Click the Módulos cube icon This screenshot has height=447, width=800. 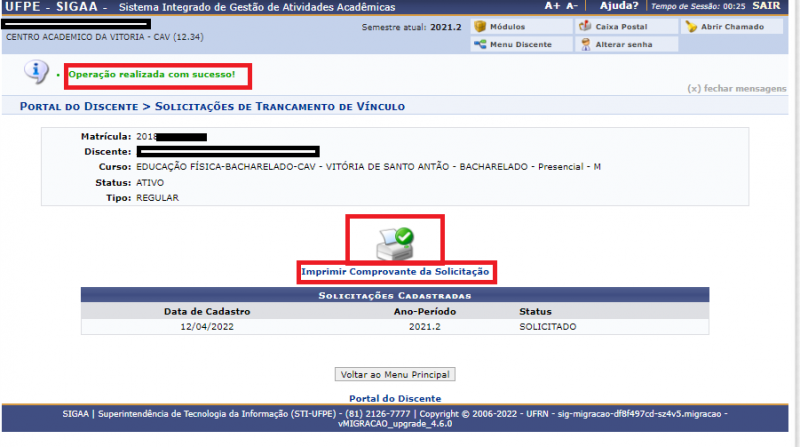pyautogui.click(x=480, y=27)
